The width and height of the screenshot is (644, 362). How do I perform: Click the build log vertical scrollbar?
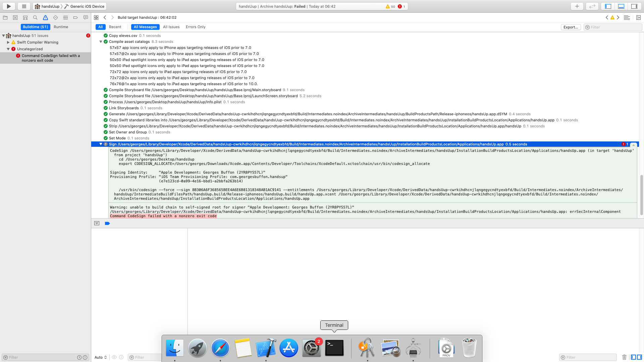[x=641, y=194]
